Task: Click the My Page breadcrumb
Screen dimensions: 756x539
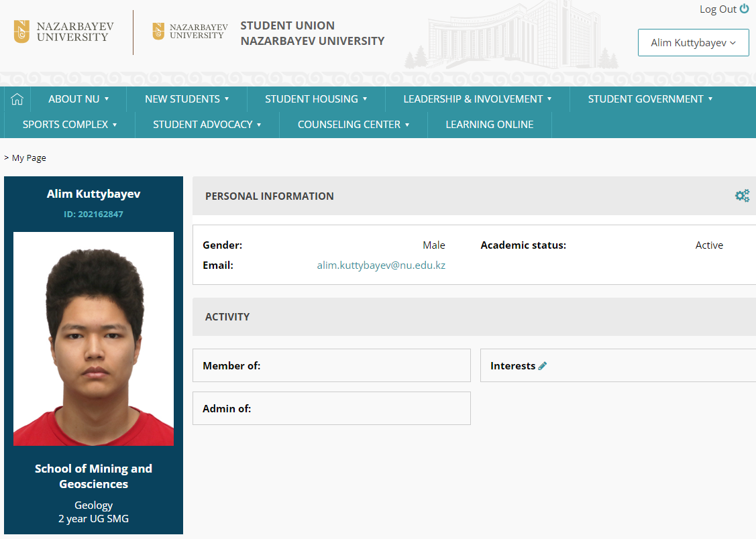Action: pyautogui.click(x=29, y=158)
